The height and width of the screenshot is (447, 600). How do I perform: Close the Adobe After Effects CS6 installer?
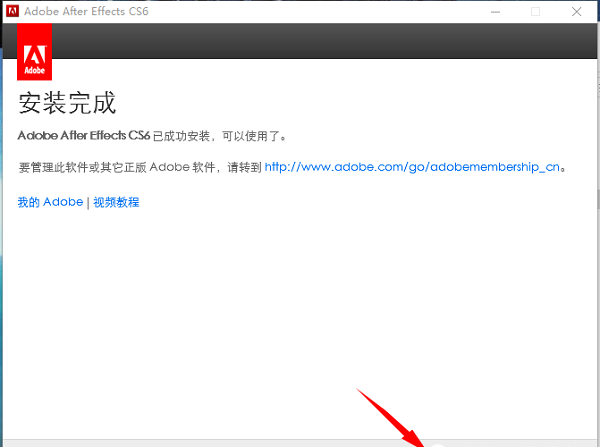(x=579, y=11)
